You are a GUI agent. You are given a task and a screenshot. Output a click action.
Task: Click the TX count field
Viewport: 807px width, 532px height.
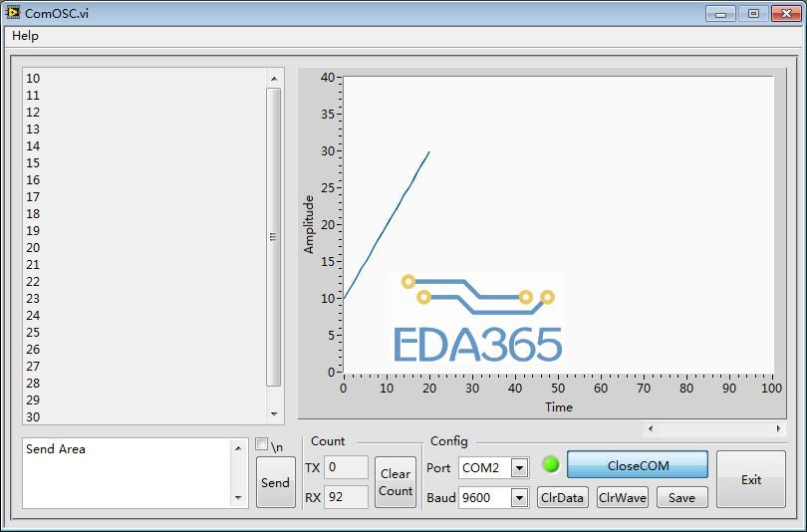(346, 467)
